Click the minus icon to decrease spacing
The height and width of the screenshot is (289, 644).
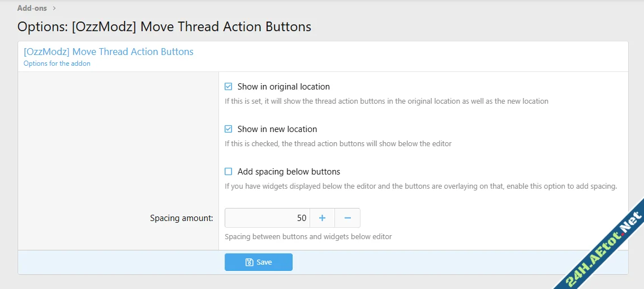coord(347,218)
